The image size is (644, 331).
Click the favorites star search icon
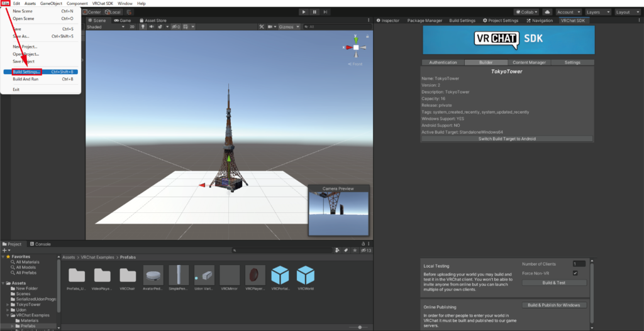click(355, 250)
